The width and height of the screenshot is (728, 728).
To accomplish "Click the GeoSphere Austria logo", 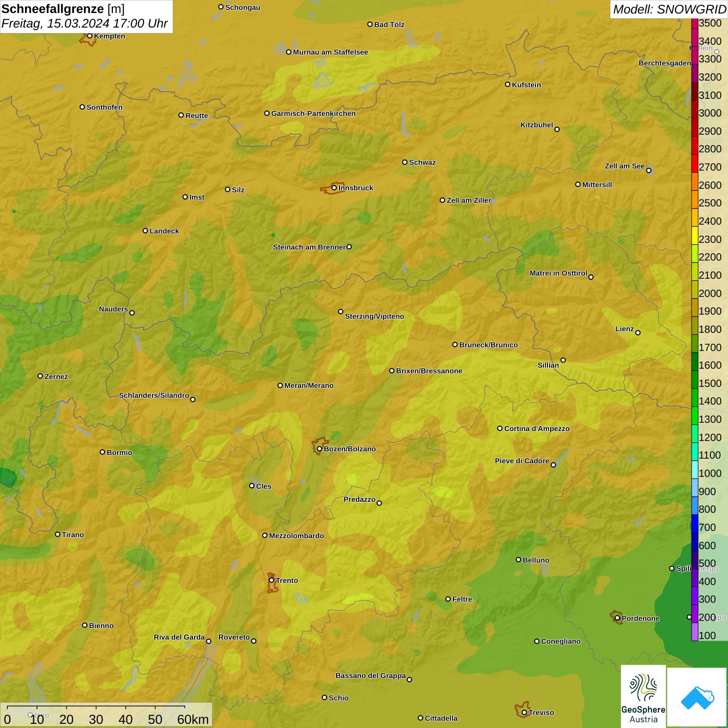I will coord(643,696).
